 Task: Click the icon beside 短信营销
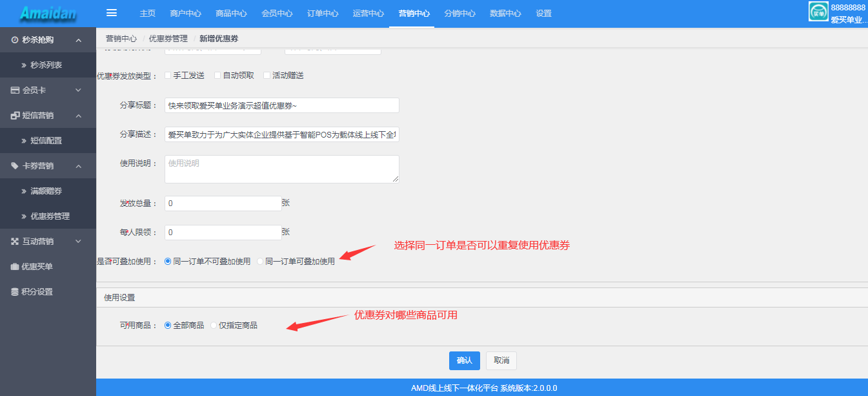point(15,116)
